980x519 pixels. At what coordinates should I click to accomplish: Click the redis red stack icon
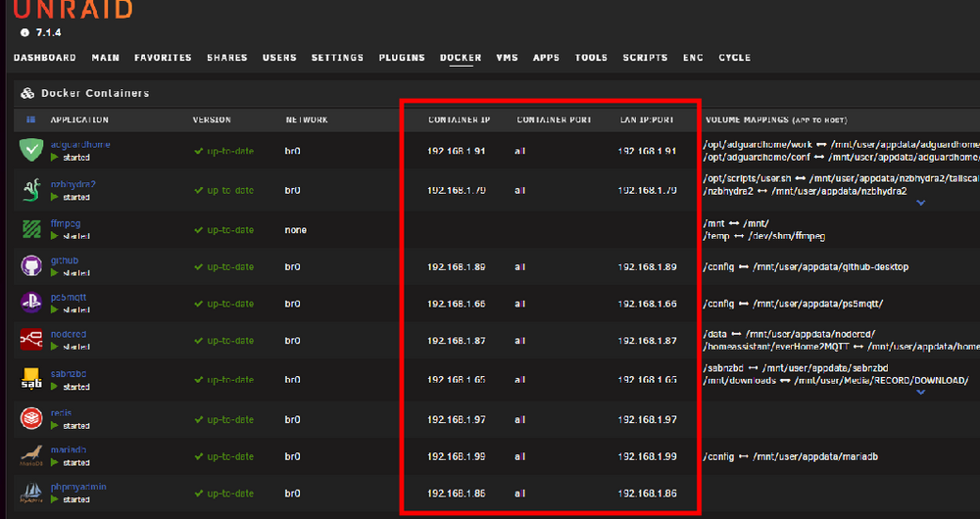[31, 418]
